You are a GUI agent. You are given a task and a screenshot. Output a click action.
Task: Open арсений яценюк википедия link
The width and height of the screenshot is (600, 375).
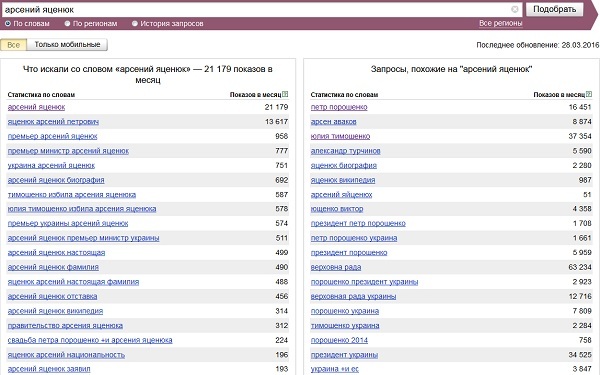tap(55, 311)
